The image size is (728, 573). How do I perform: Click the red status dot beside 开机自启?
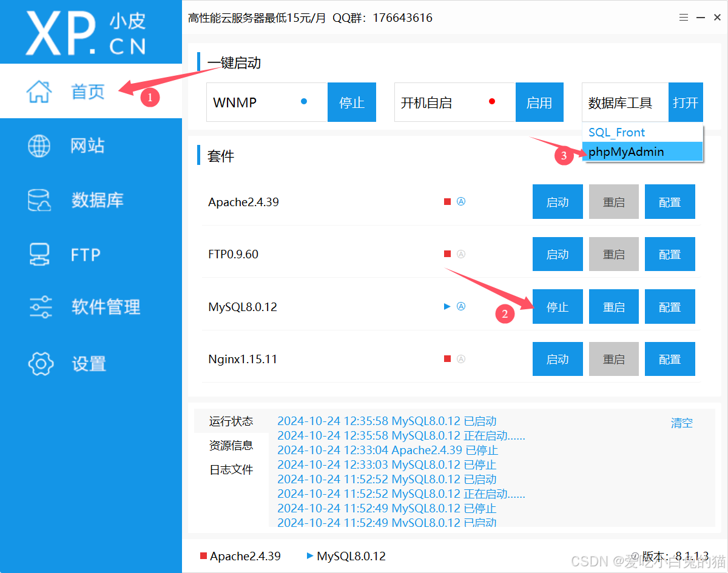click(x=492, y=101)
